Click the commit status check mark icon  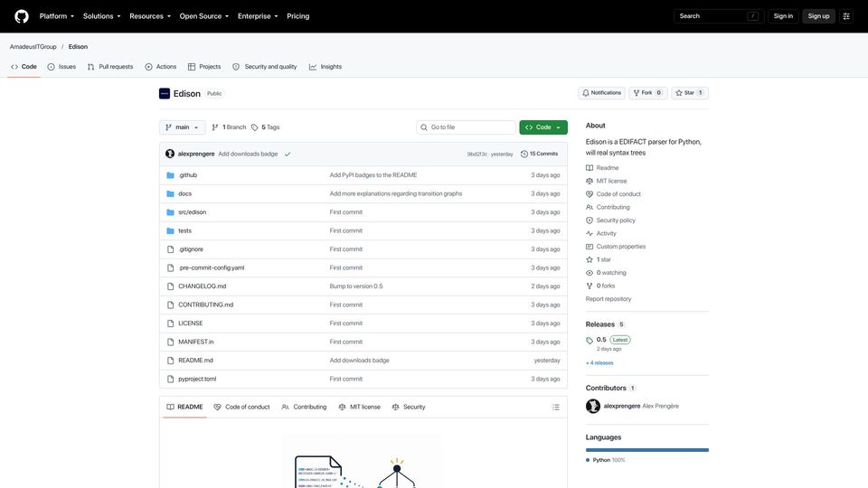coord(288,154)
